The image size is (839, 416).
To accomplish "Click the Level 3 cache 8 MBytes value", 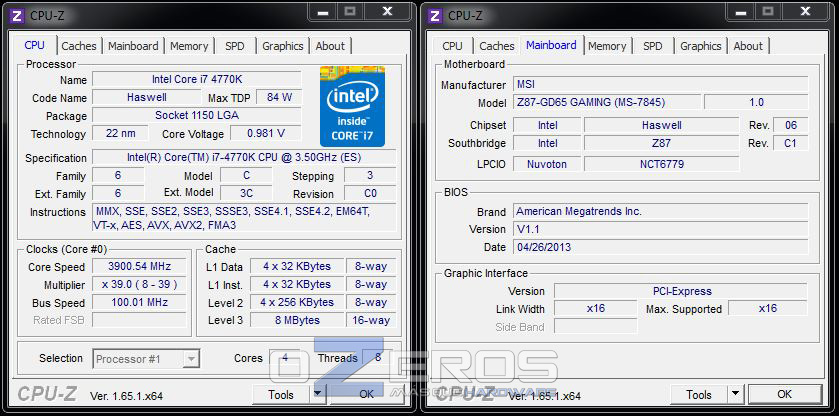I will pos(297,320).
